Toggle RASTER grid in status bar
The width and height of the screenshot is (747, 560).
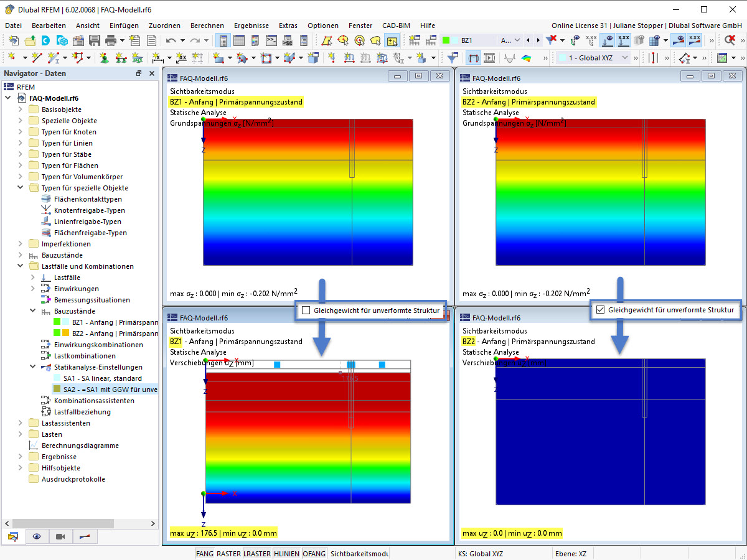pyautogui.click(x=228, y=553)
